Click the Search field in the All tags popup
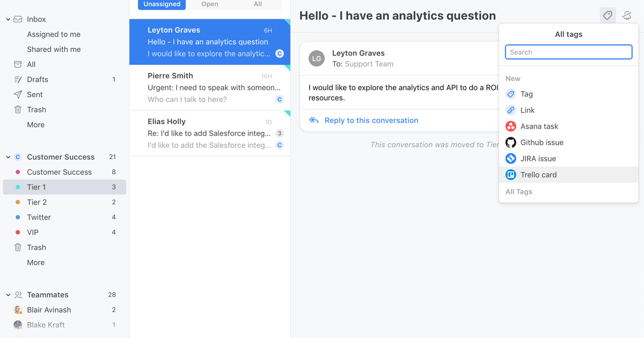Viewport: 644px width, 338px height. tap(568, 52)
